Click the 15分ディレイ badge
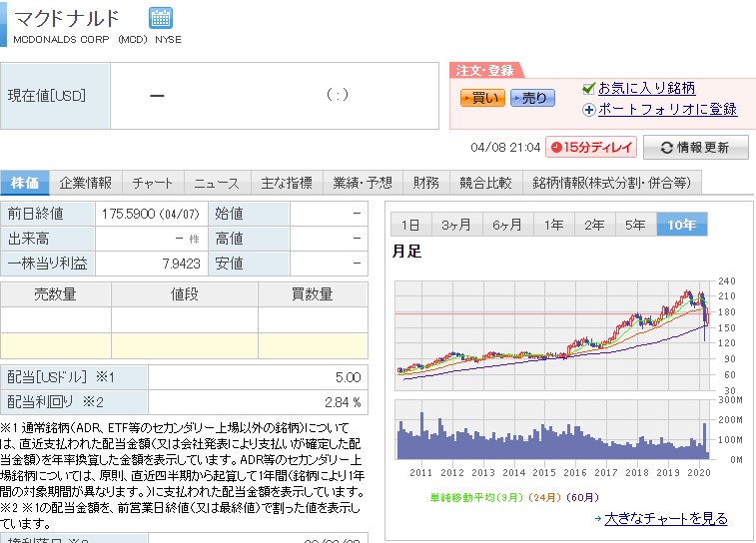Screen dimensions: 756x543 coord(591,147)
